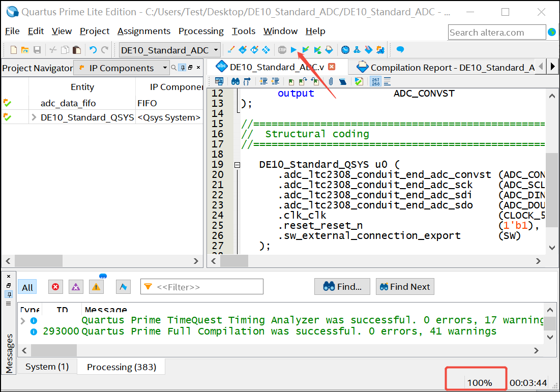Screen dimensions: 560x392
Task: Open the Processing menu
Action: [201, 32]
